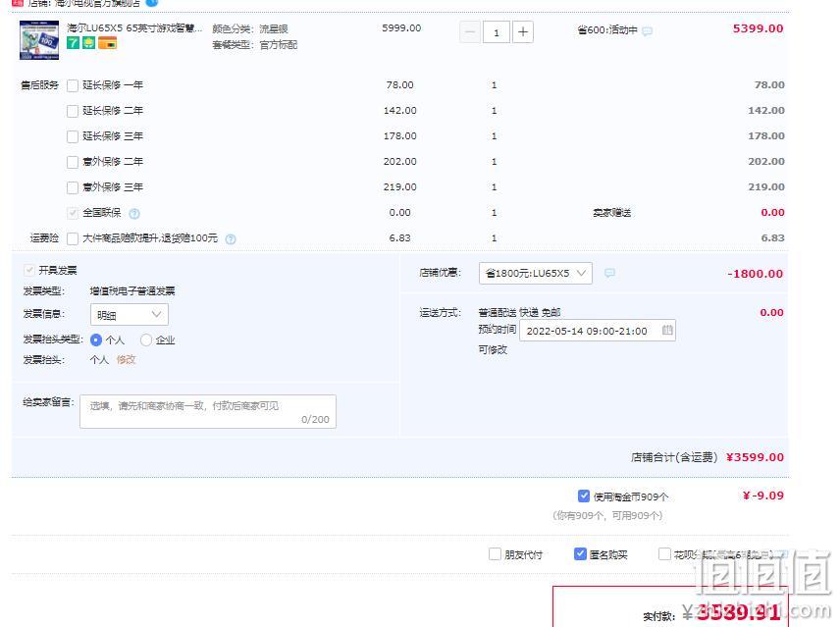Check the 意外保修 二年 checkbox
Viewport: 840px width, 627px height.
click(73, 162)
